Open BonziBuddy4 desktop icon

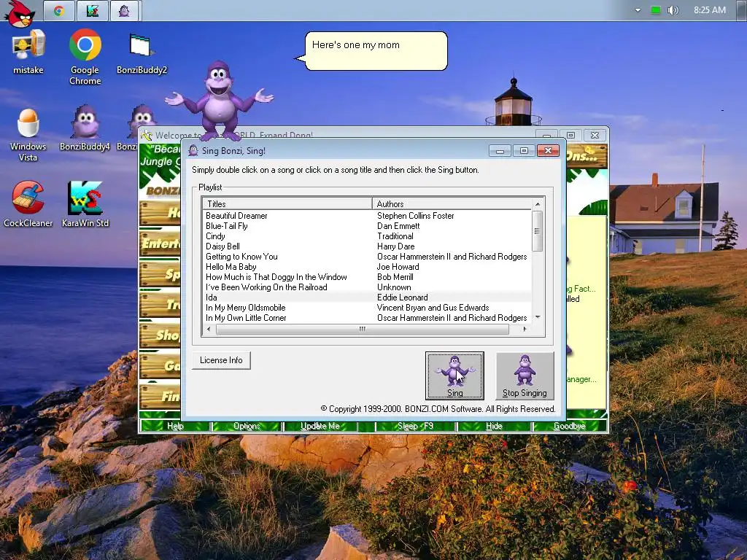(x=85, y=128)
